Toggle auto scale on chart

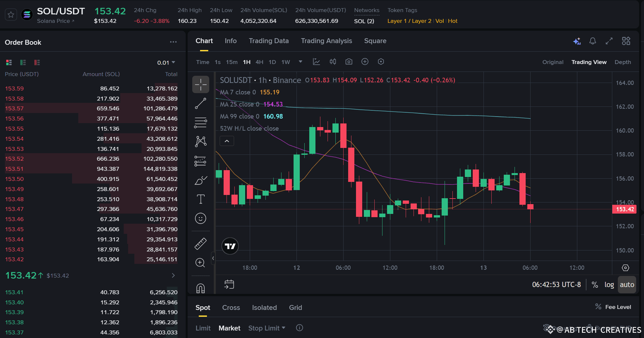pos(627,285)
